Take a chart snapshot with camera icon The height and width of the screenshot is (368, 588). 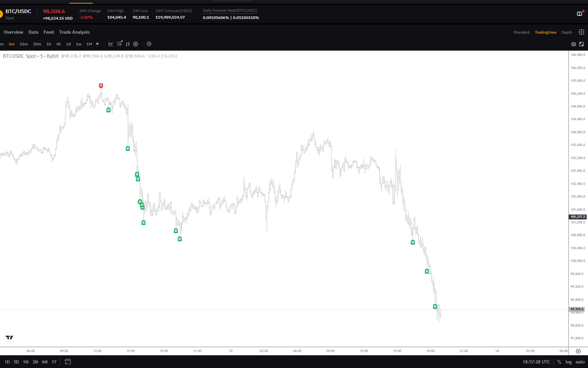click(x=573, y=44)
